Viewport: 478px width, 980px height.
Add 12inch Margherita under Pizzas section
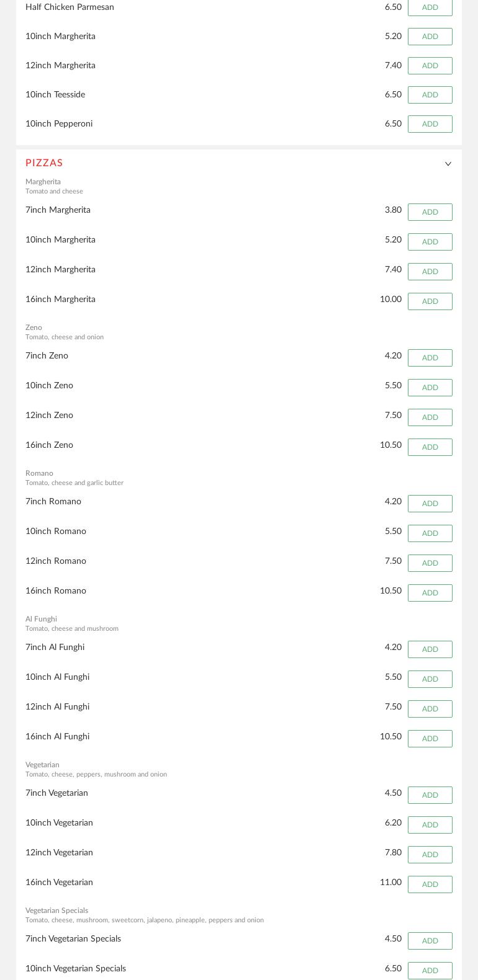click(x=430, y=272)
